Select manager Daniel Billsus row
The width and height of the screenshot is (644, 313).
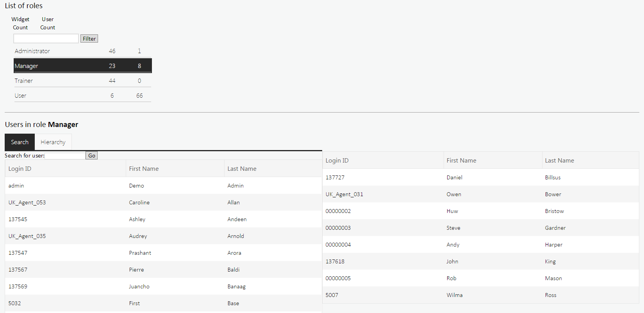click(x=480, y=177)
